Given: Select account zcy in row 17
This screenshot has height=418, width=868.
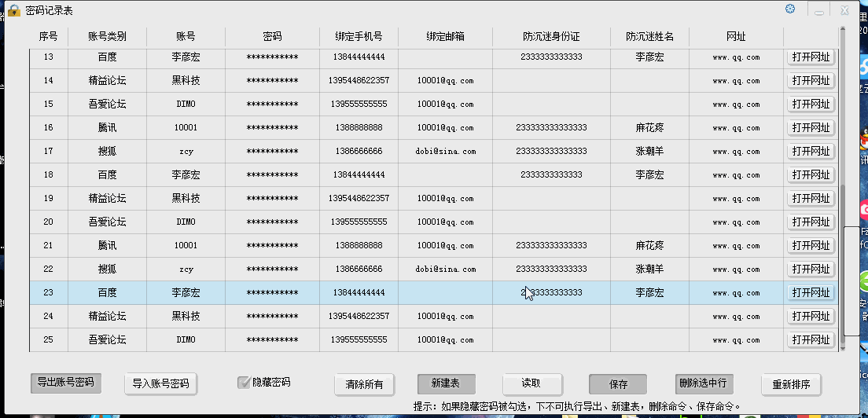Looking at the screenshot, I should tap(186, 152).
